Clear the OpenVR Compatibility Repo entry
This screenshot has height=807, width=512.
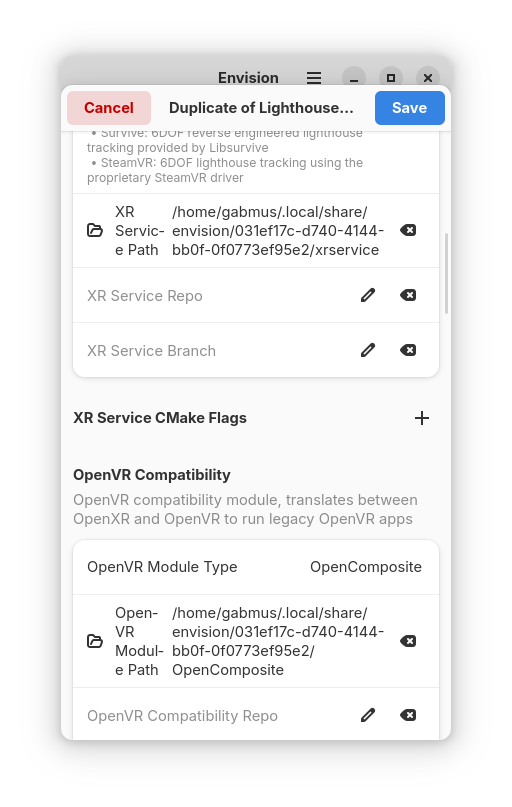[408, 715]
